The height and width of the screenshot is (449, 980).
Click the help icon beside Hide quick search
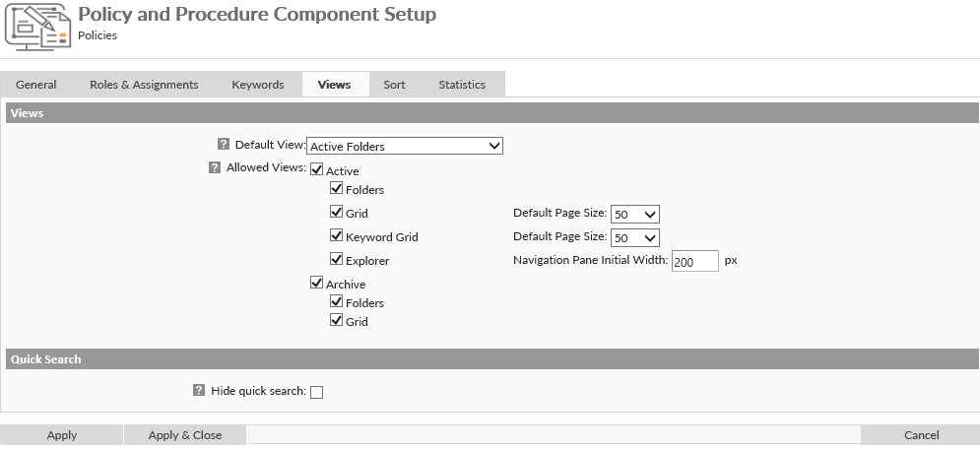(x=199, y=391)
